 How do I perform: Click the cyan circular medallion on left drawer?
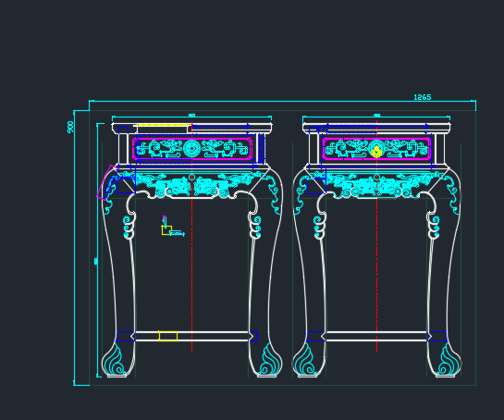point(192,149)
